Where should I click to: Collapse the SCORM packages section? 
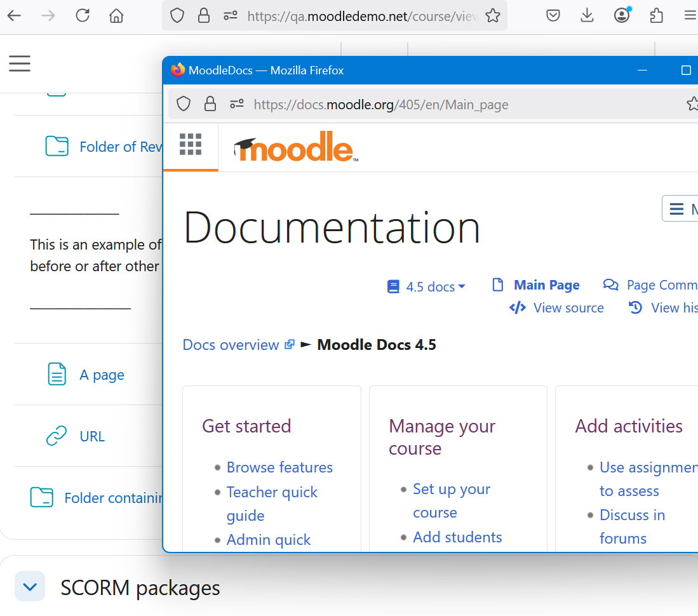tap(30, 587)
